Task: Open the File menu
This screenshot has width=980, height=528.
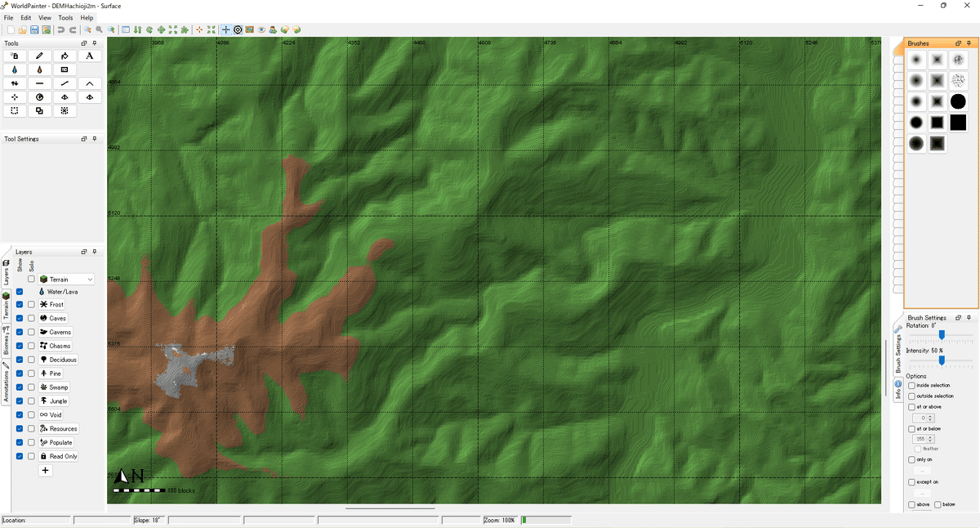Action: [x=8, y=17]
